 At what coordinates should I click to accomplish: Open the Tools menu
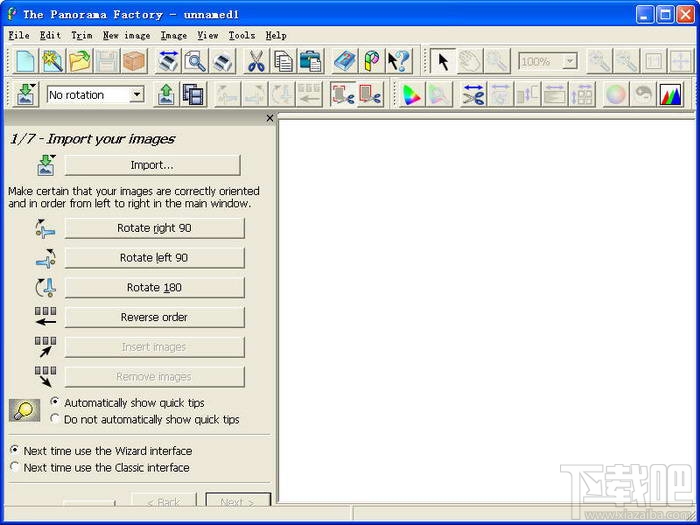242,35
